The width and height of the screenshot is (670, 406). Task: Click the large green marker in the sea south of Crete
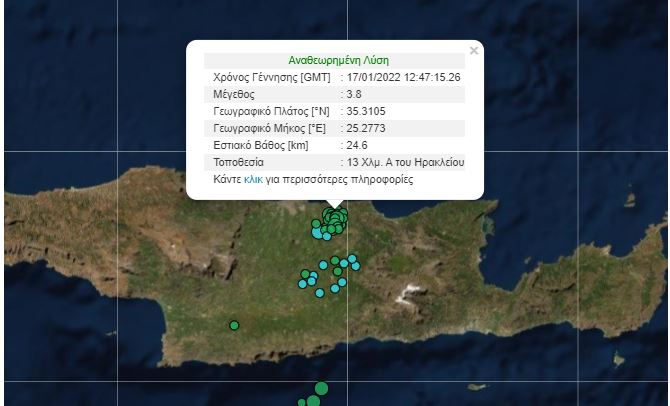(321, 388)
